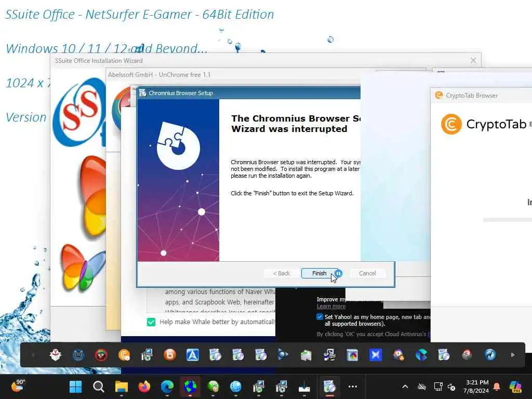Click the 'CryptoTab Browser' window title

click(472, 96)
